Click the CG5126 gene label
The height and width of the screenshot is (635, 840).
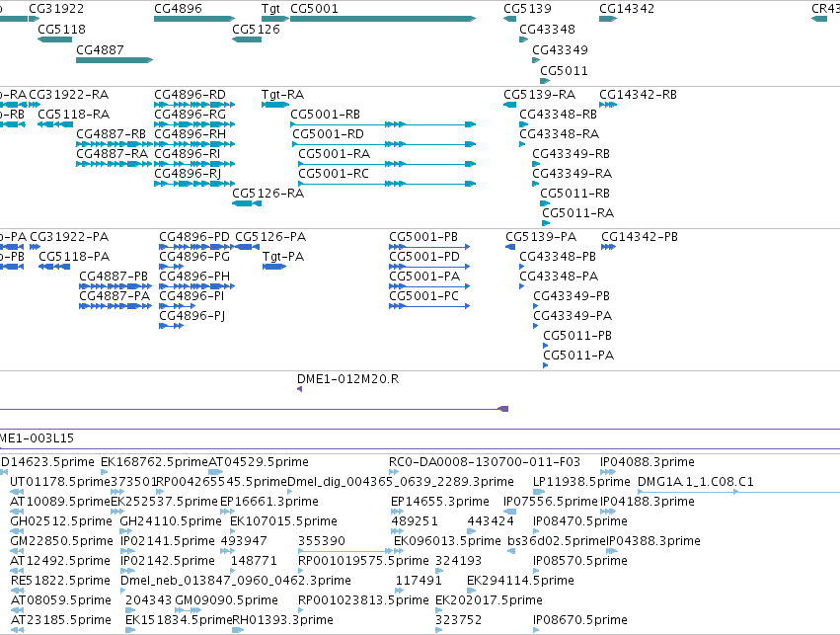click(256, 29)
